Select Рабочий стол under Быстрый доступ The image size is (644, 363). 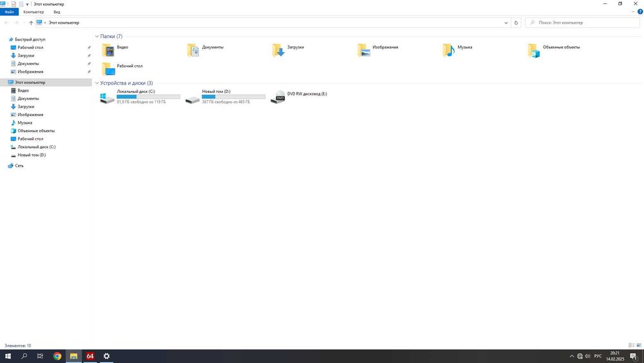[x=30, y=48]
